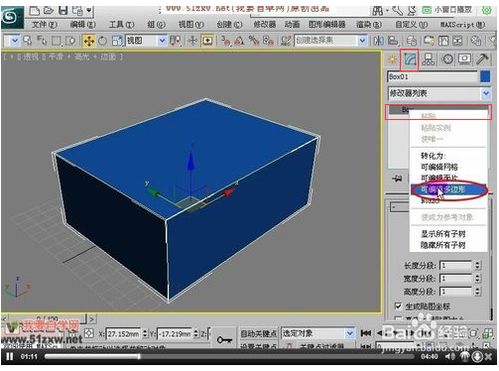Click the 宽度分段 spinner arrows

[477, 278]
